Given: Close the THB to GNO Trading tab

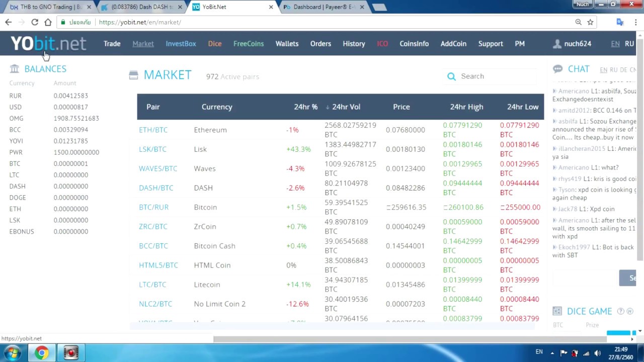Looking at the screenshot, I should pos(89,7).
